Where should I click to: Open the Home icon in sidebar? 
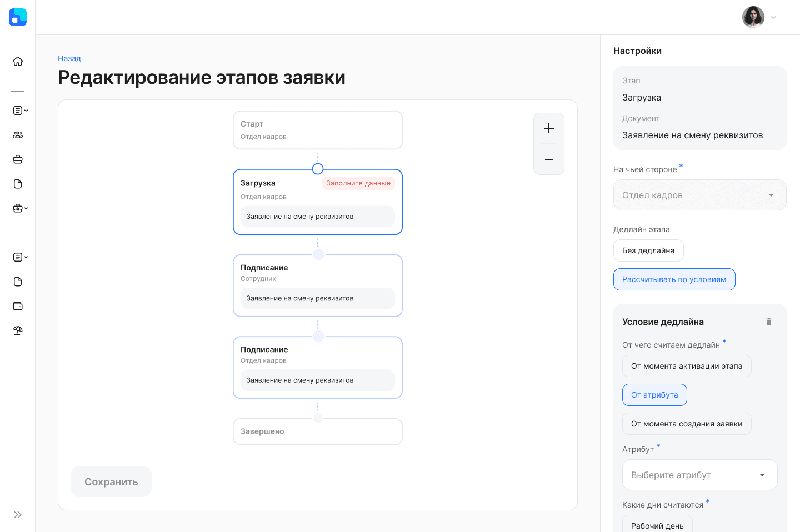pos(18,61)
